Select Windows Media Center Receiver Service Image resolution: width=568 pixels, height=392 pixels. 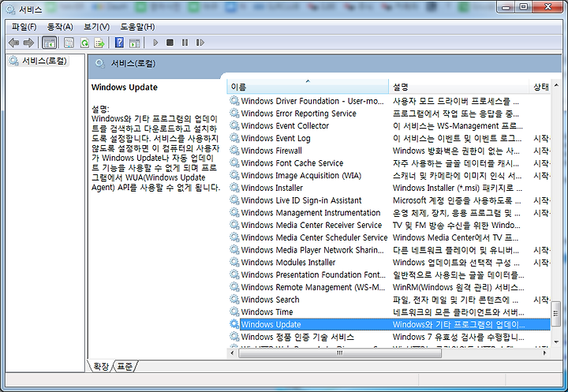(390, 225)
